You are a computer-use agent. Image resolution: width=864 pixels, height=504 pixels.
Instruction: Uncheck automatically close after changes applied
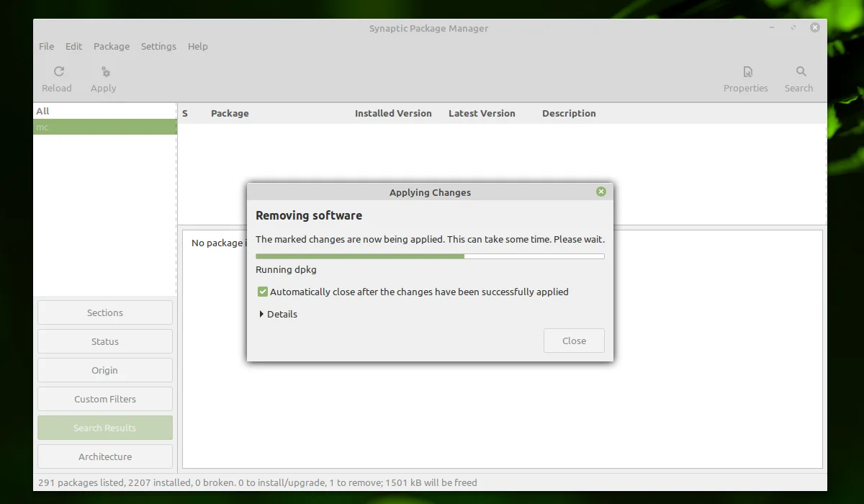[263, 292]
